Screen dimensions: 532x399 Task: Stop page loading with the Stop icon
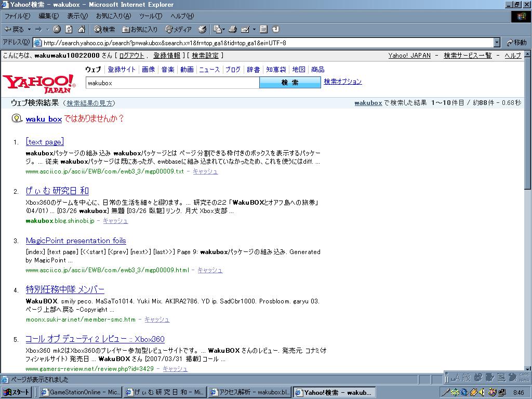pos(57,30)
